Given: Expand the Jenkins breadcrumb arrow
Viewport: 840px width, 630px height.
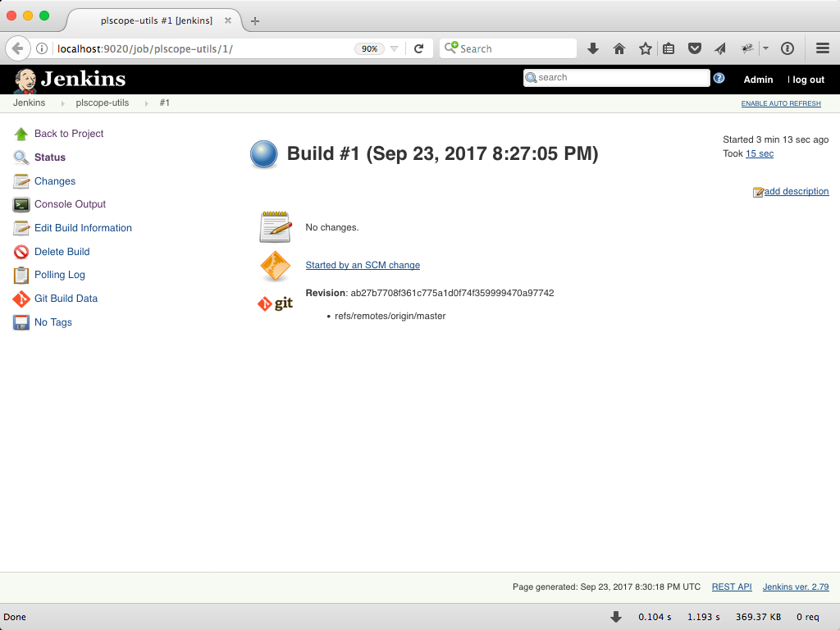Looking at the screenshot, I should pyautogui.click(x=62, y=103).
